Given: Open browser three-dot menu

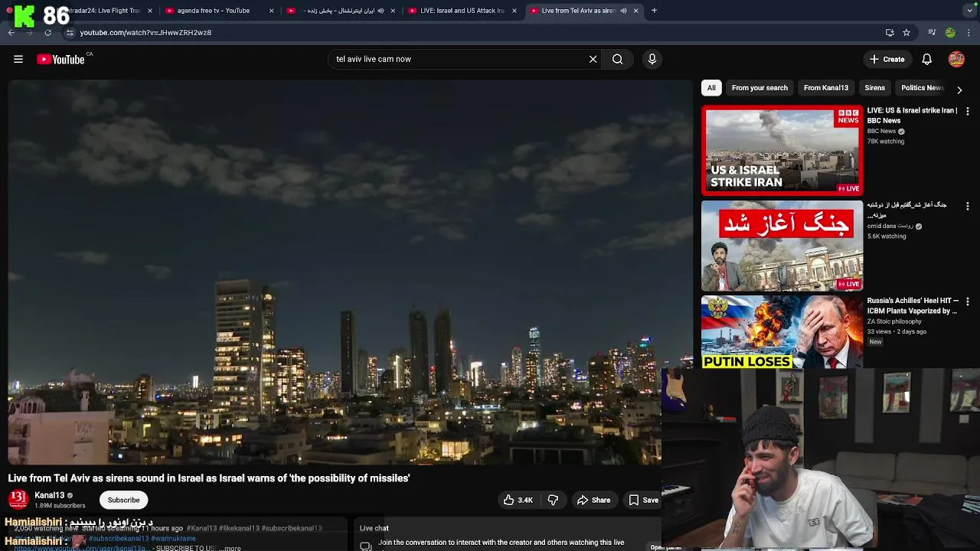Looking at the screenshot, I should [x=969, y=32].
